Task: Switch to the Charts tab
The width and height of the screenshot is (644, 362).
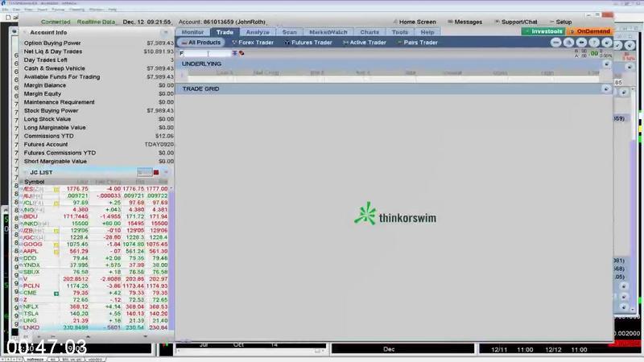Action: 369,32
